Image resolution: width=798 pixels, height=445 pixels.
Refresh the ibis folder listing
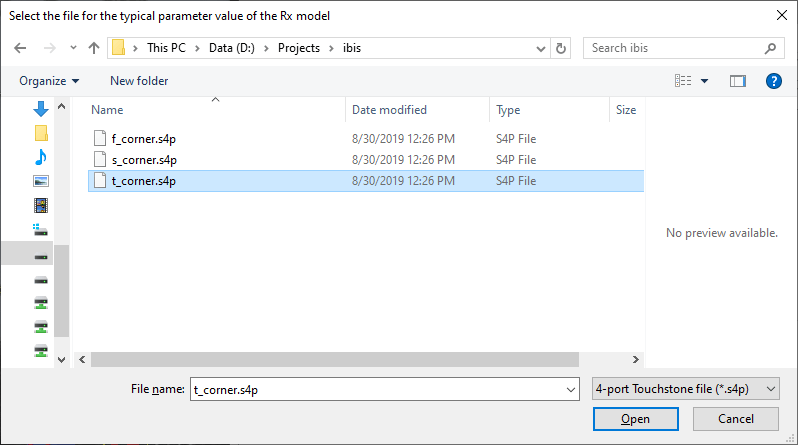[561, 48]
